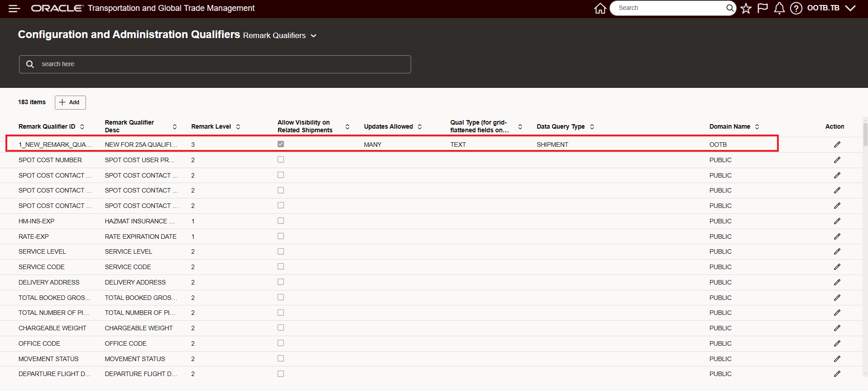The width and height of the screenshot is (868, 391).
Task: Sort by Domain Name column
Action: 757,127
